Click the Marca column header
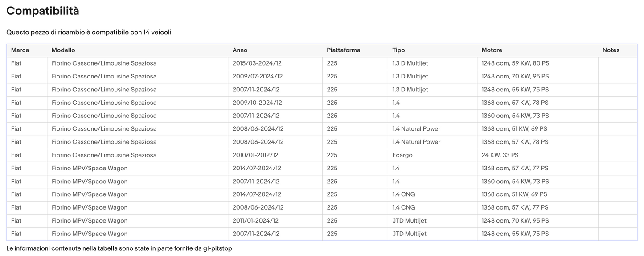This screenshot has height=256, width=644. click(20, 50)
